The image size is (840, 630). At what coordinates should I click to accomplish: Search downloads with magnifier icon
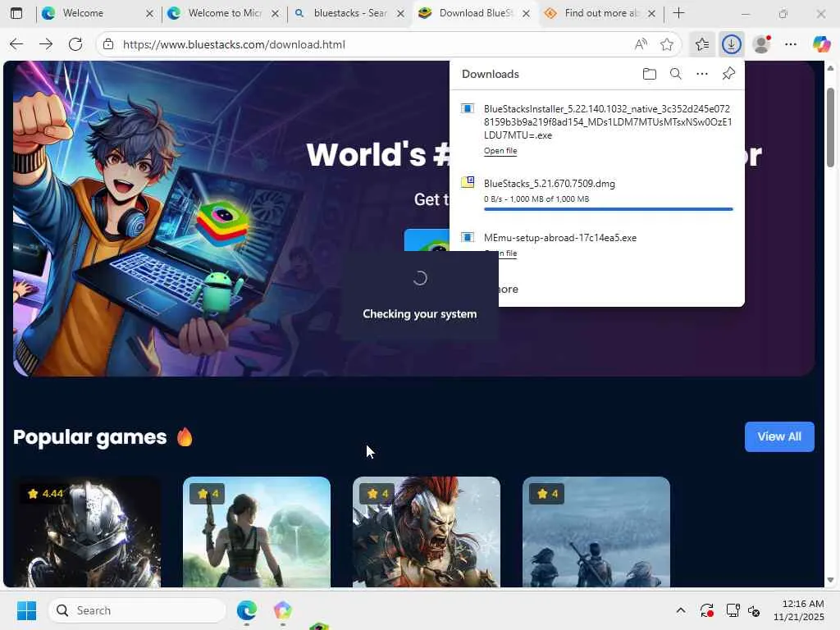(676, 74)
